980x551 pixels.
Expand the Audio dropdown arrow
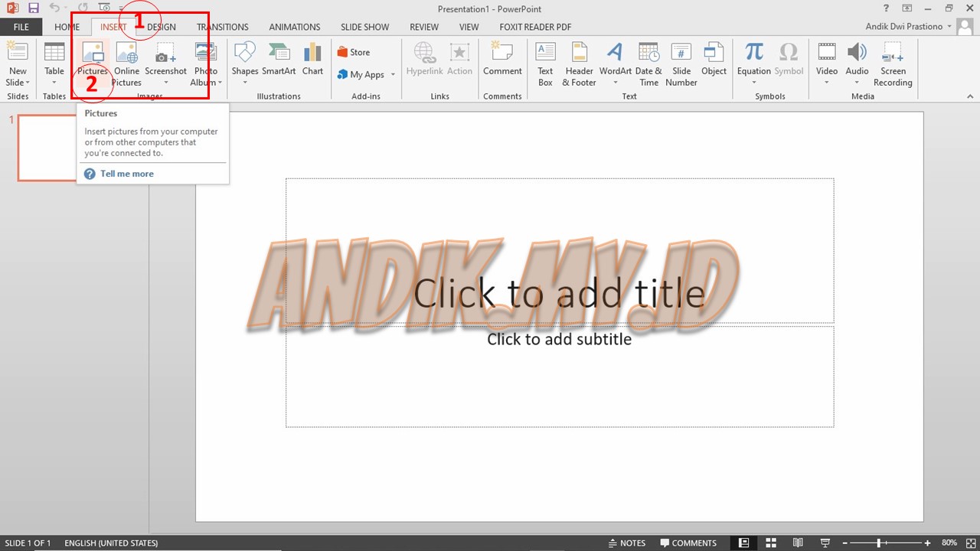pos(857,83)
